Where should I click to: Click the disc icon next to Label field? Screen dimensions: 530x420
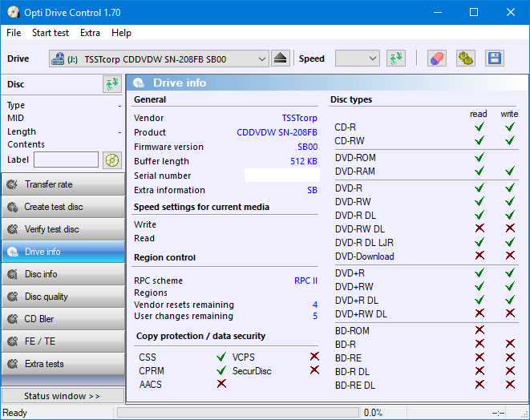pyautogui.click(x=112, y=160)
